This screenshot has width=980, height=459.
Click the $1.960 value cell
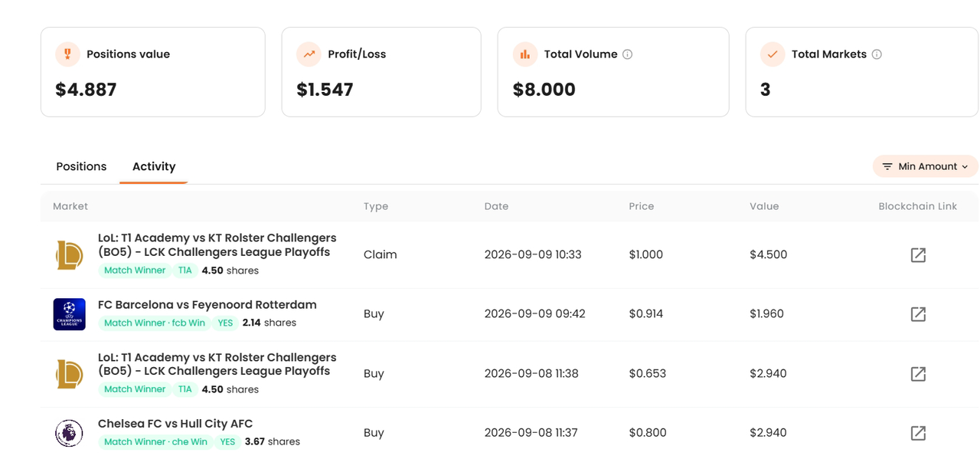click(x=767, y=313)
